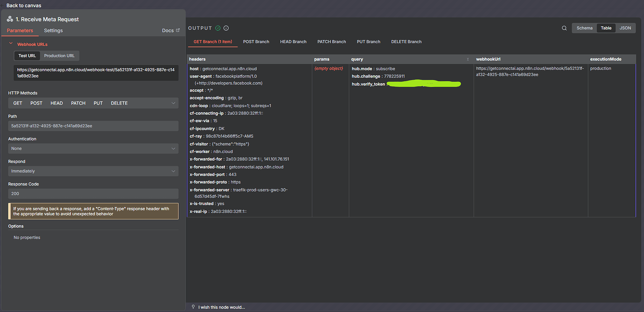
Task: Click the Response Code input showing 200
Action: [x=93, y=193]
